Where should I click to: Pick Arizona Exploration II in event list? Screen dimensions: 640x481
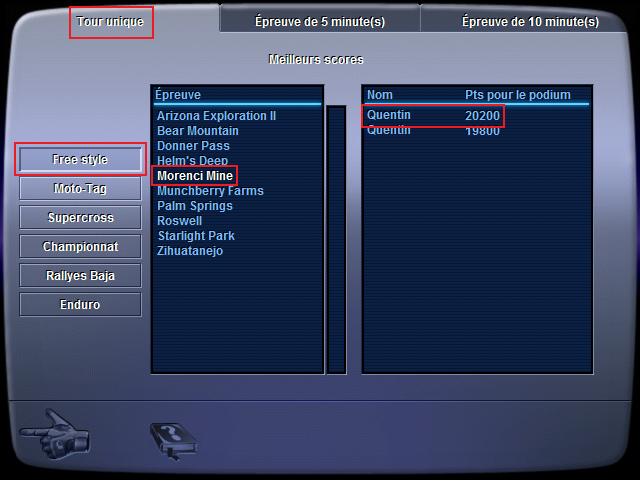216,116
